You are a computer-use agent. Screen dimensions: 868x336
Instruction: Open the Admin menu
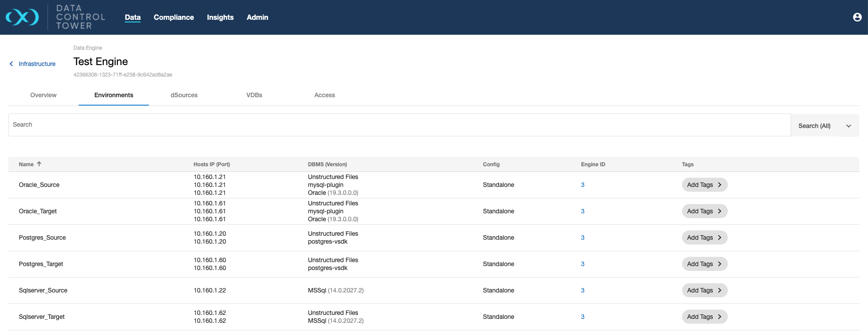click(257, 17)
